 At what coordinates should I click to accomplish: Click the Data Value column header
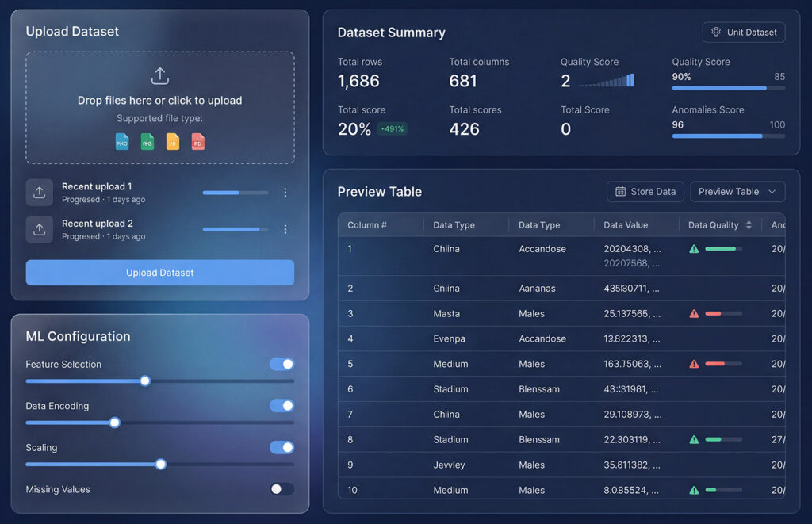tap(626, 225)
